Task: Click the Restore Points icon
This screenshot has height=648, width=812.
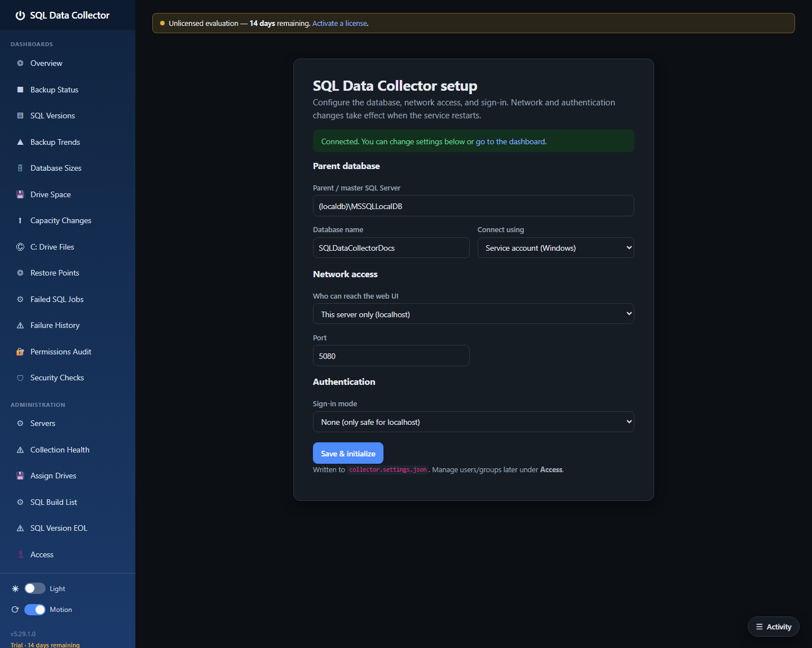Action: 20,273
